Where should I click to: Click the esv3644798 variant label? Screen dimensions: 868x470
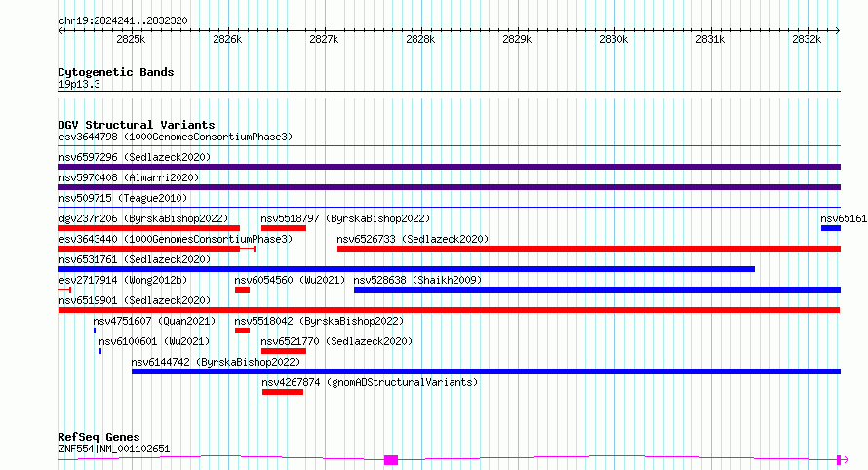[x=176, y=137]
